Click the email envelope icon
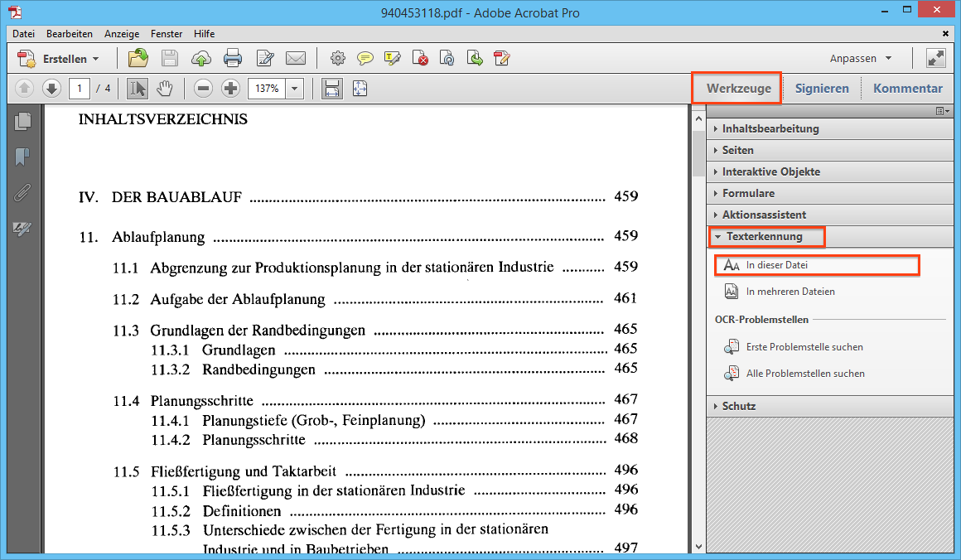Screen dimensions: 961x560 pos(296,58)
